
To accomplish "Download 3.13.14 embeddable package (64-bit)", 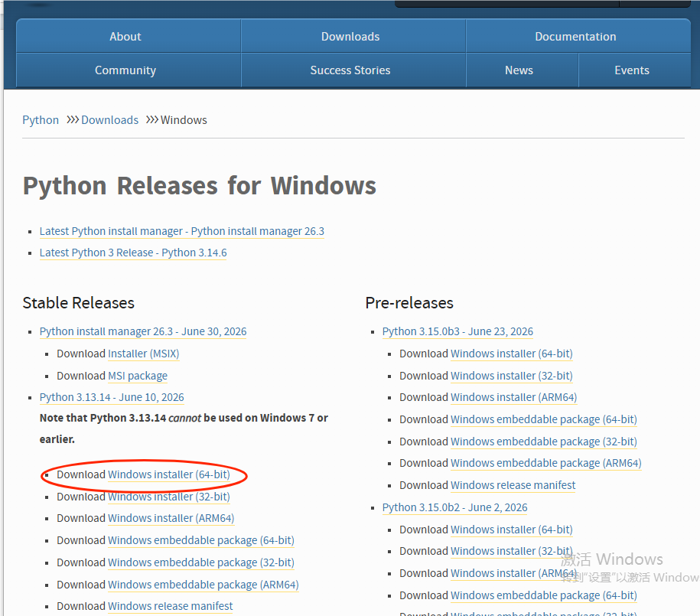I will pos(201,540).
